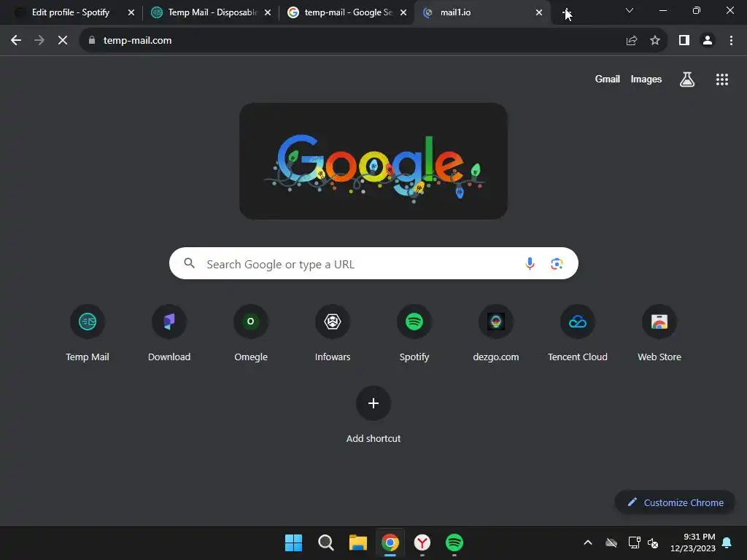
Task: Open the Infowars shortcut
Action: (x=333, y=333)
